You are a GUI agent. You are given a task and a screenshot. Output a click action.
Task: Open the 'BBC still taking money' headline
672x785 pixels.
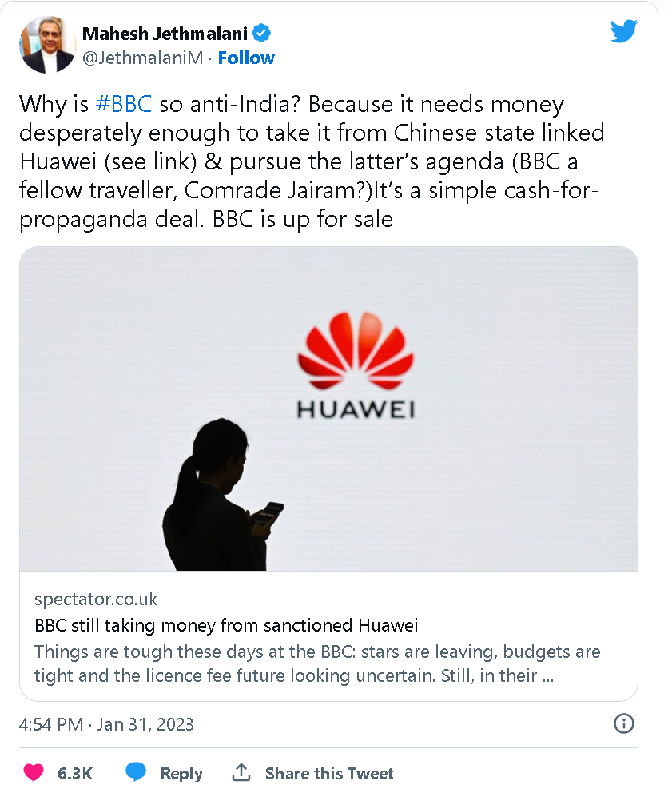(226, 625)
